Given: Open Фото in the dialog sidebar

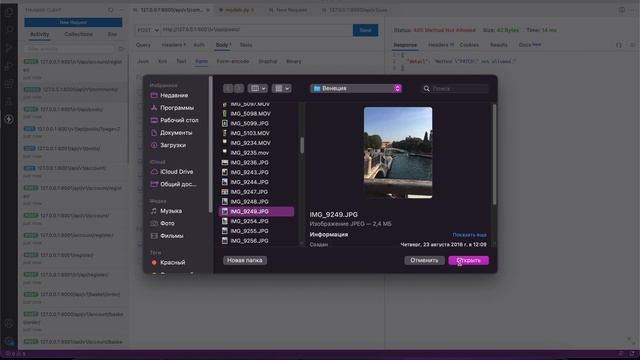Looking at the screenshot, I should (x=162, y=223).
